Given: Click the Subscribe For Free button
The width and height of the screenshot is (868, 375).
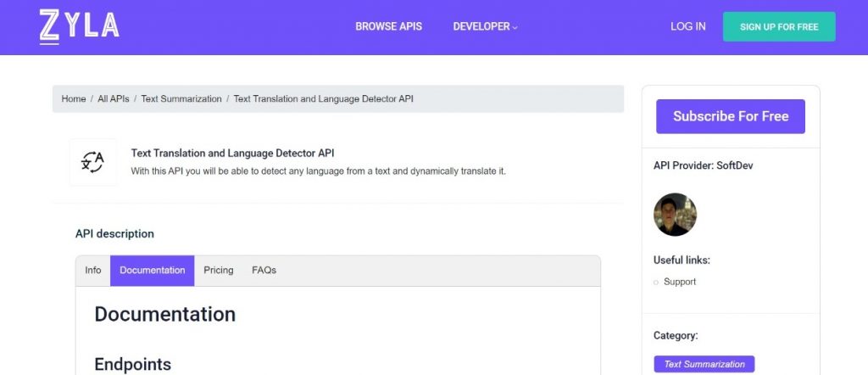Looking at the screenshot, I should pyautogui.click(x=731, y=116).
